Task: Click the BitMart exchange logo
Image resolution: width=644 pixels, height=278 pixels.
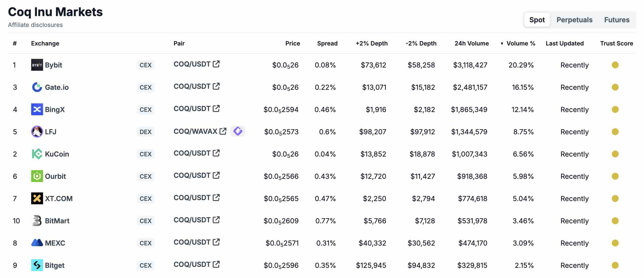Action: [x=37, y=221]
